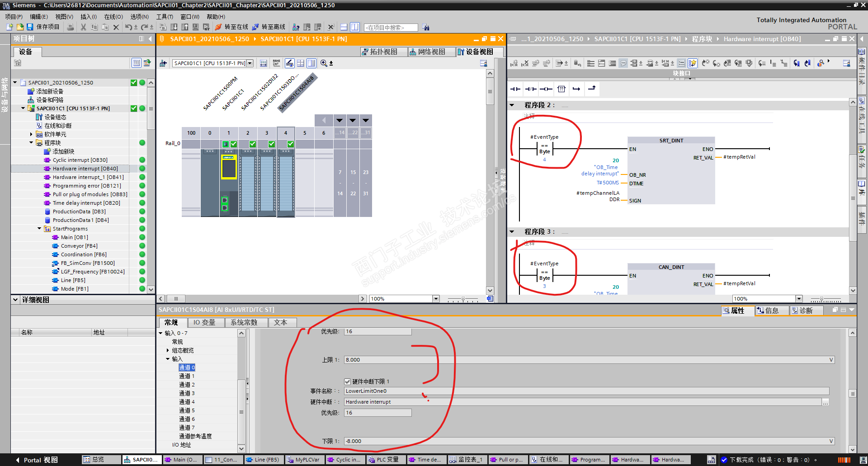The image size is (868, 466).
Task: Collapse program segment 3 network
Action: pos(512,232)
